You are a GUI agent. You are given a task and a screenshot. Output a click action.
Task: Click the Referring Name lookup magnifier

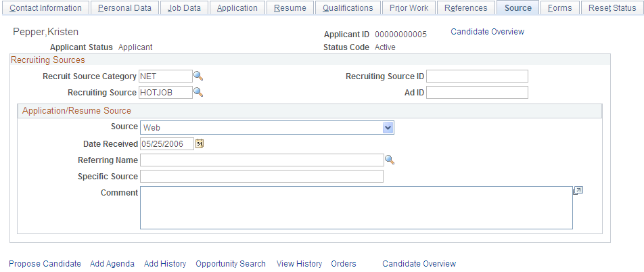pyautogui.click(x=390, y=160)
